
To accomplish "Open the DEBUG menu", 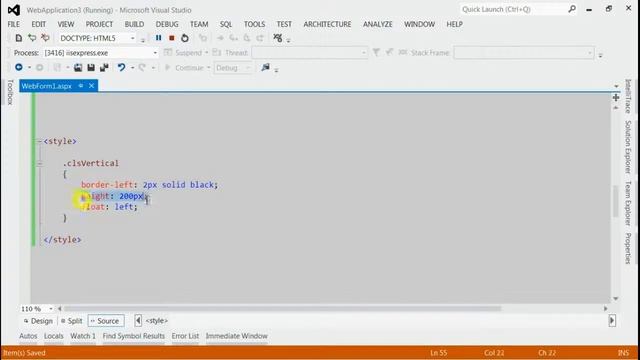I will pyautogui.click(x=167, y=24).
